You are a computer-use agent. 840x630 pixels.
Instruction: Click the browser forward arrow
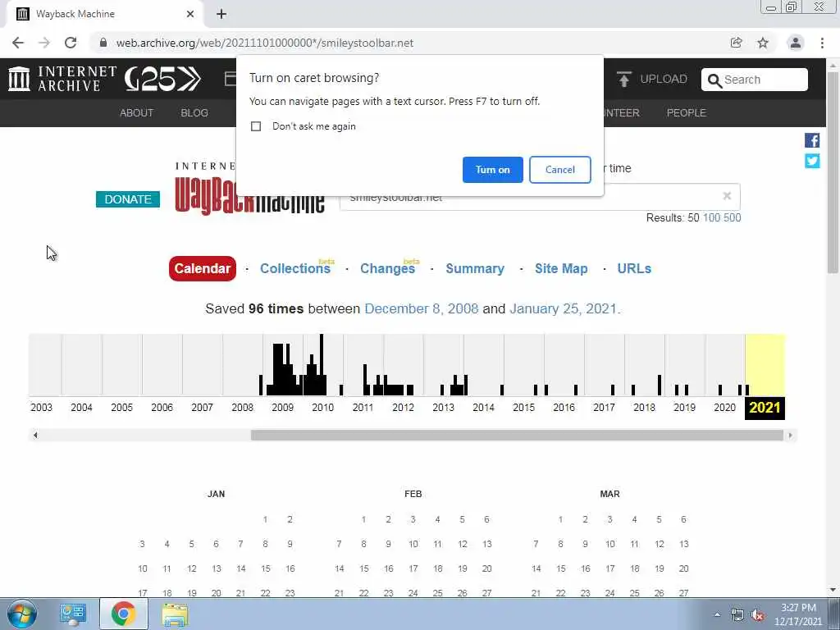44,43
